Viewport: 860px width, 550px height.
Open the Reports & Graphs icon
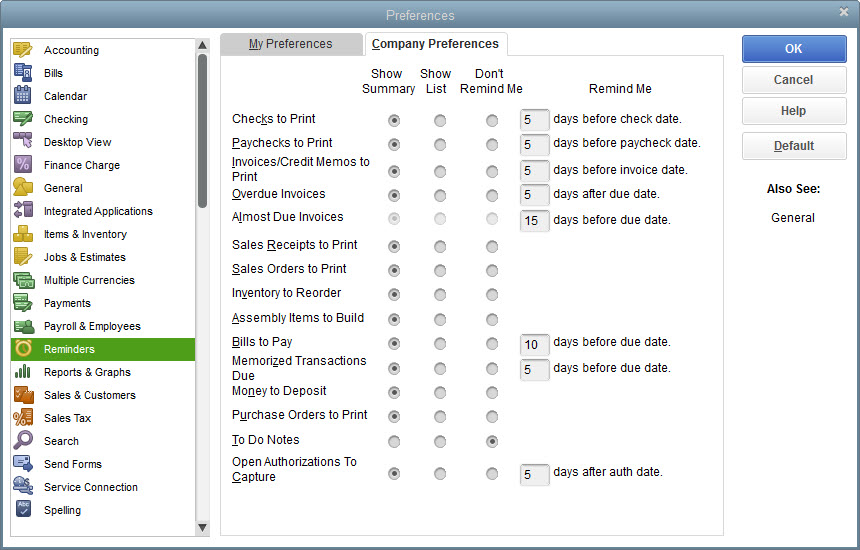23,372
